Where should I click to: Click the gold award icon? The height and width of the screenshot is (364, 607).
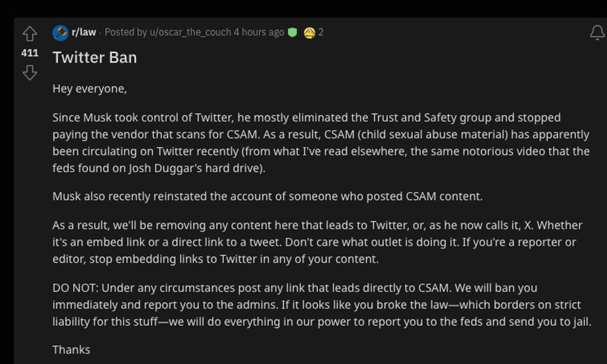pyautogui.click(x=309, y=33)
